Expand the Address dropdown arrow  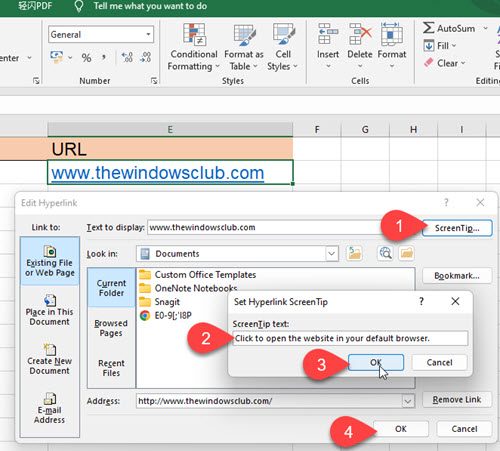[408, 401]
